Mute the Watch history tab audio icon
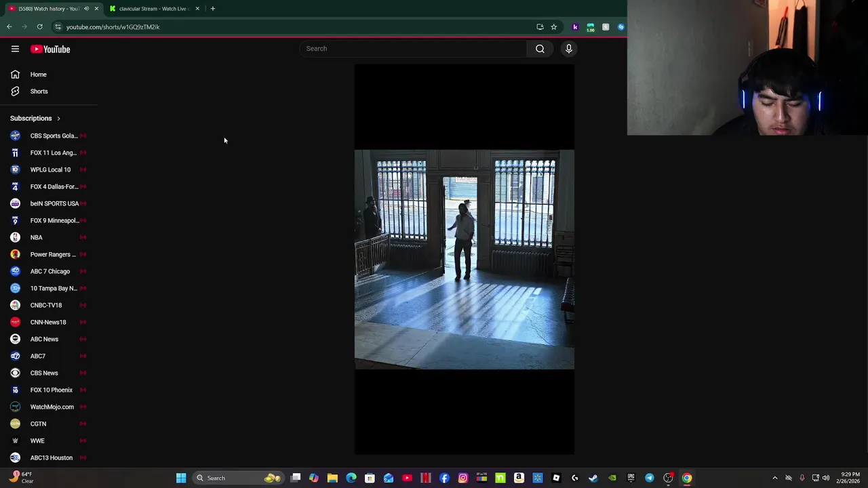This screenshot has height=488, width=868. pos(86,9)
